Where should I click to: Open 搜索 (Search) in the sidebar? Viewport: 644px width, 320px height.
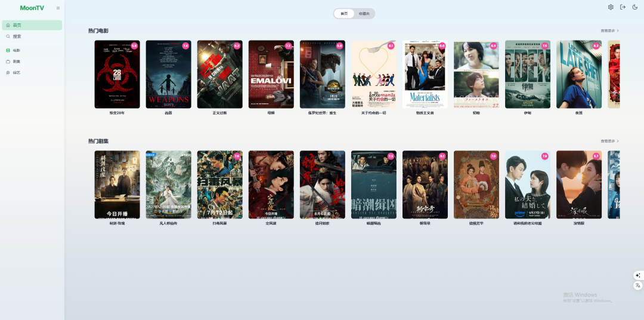[17, 36]
